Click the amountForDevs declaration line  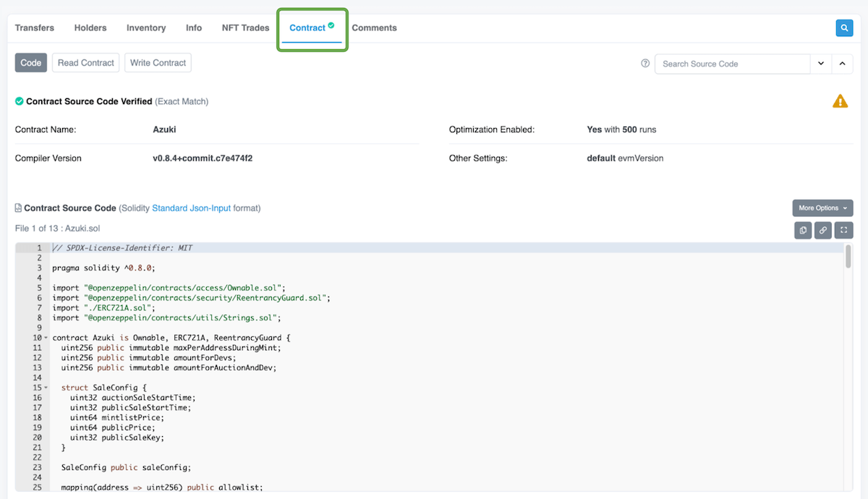coord(148,358)
